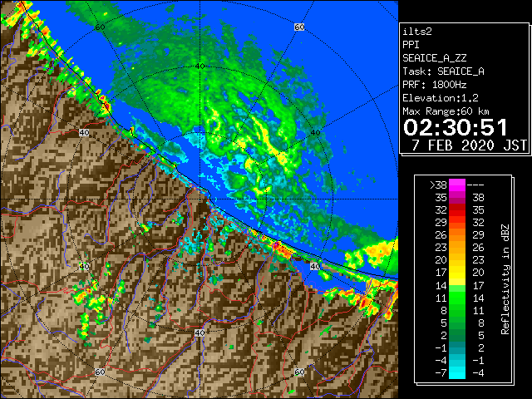Click the --- legend entry beside magenta

[x=475, y=185]
